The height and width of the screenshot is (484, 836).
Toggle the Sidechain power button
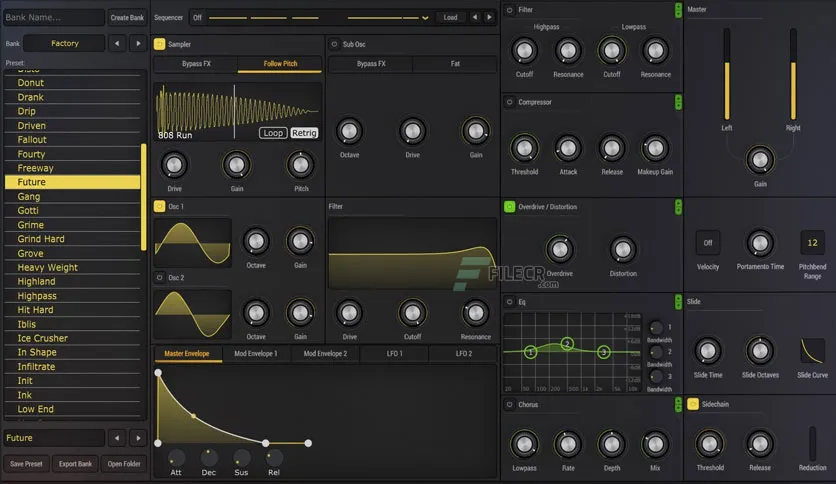coord(693,404)
